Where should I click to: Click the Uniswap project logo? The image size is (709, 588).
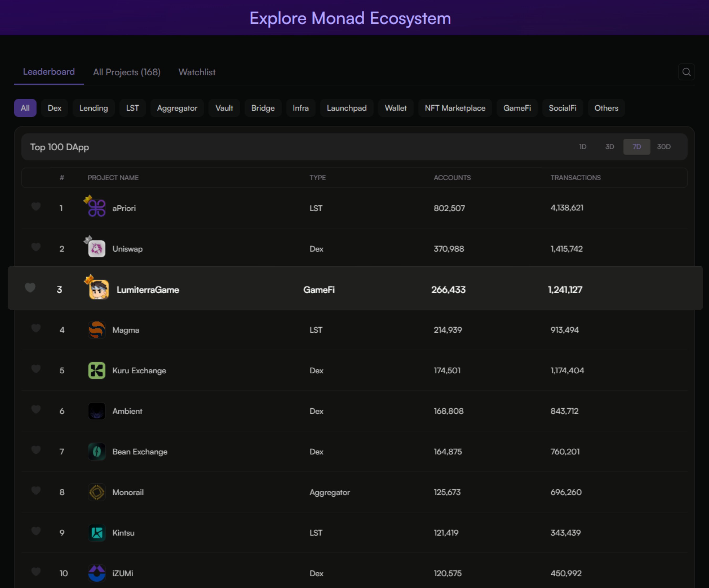point(97,249)
